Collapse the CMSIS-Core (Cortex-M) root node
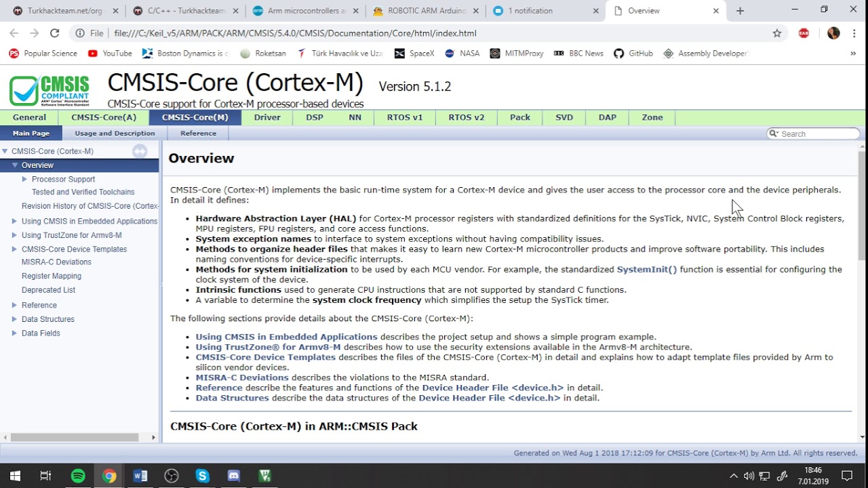This screenshot has width=868, height=488. point(5,151)
